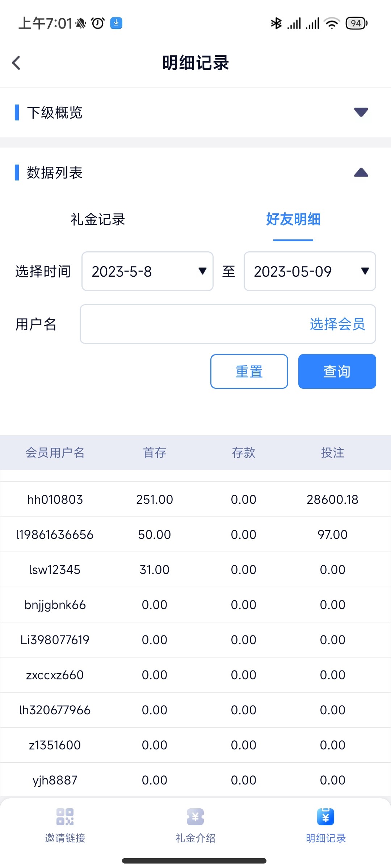Tap the Wi-Fi status icon
Viewport: 391px width, 868px height.
[x=332, y=23]
